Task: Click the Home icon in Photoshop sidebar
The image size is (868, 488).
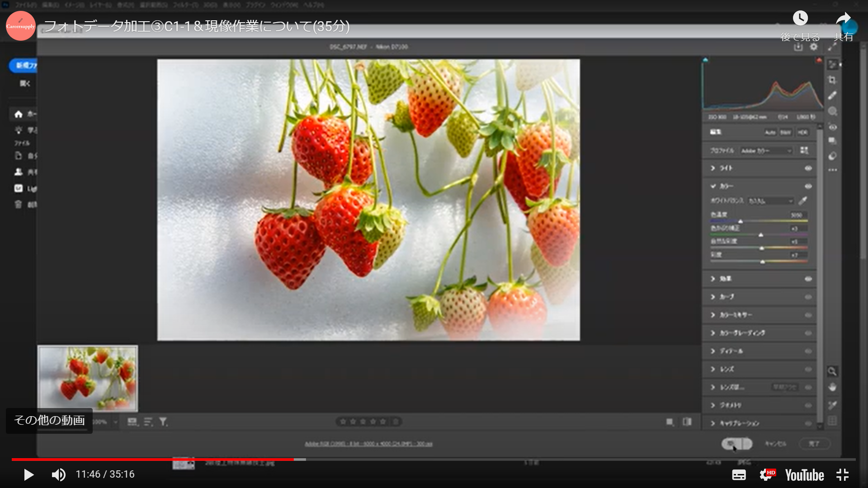Action: click(19, 114)
